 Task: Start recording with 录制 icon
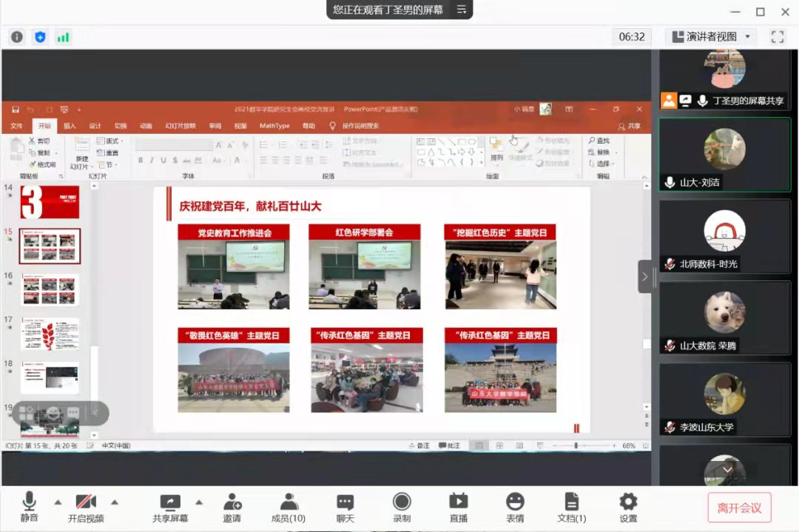click(402, 507)
